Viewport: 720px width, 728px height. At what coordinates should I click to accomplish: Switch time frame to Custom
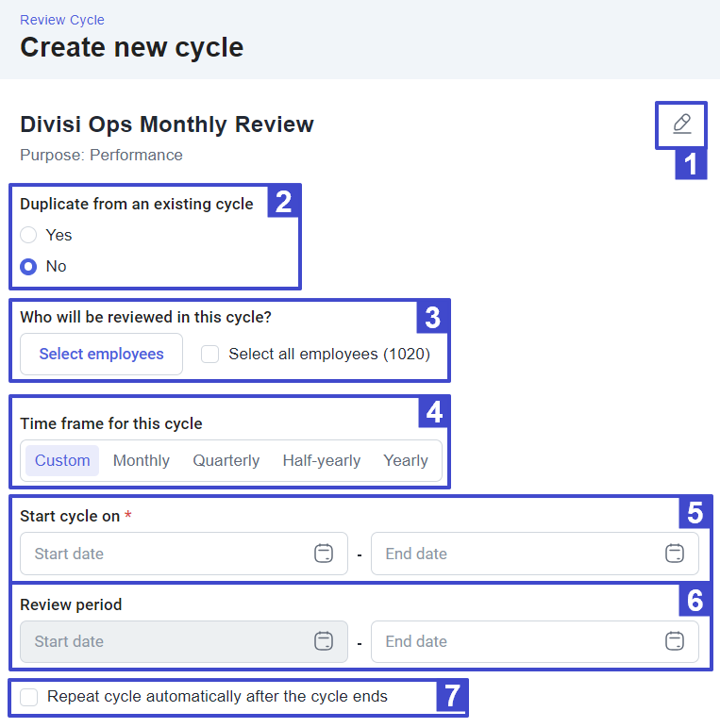point(62,460)
